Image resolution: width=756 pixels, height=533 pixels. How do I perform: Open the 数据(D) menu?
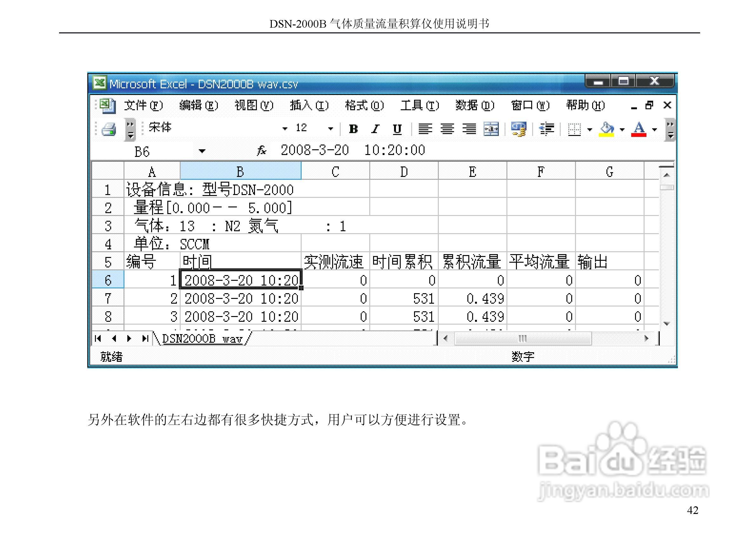tap(474, 105)
